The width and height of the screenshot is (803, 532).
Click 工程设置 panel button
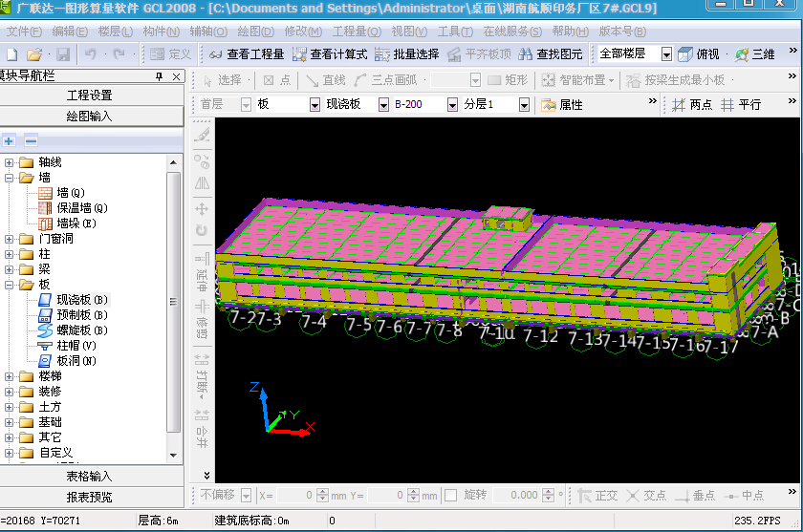point(91,96)
